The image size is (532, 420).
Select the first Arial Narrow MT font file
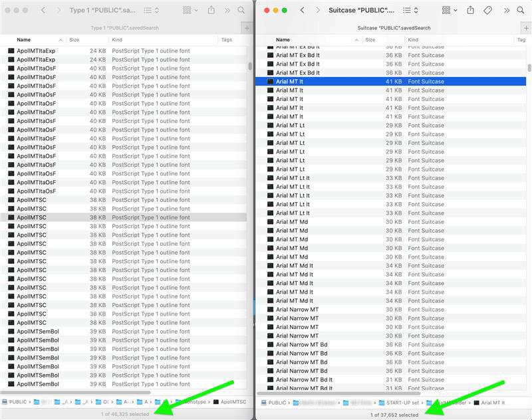pyautogui.click(x=297, y=310)
